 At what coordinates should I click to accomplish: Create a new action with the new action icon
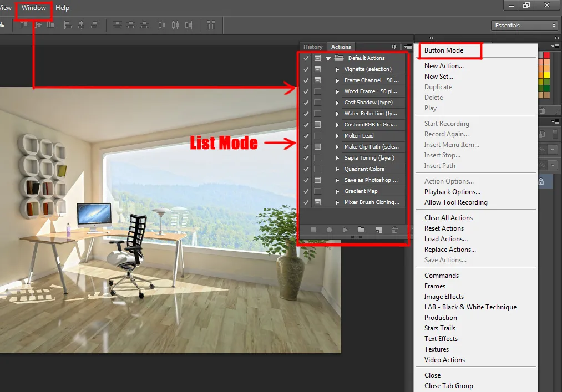point(378,231)
